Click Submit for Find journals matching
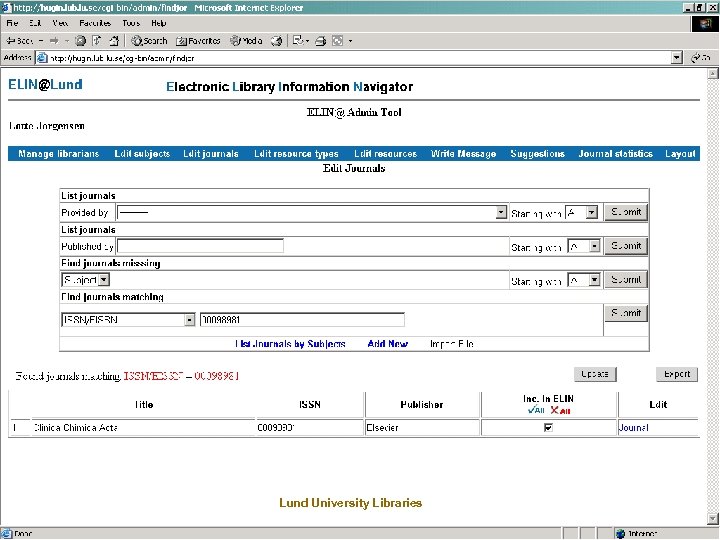The image size is (720, 540). coord(626,313)
